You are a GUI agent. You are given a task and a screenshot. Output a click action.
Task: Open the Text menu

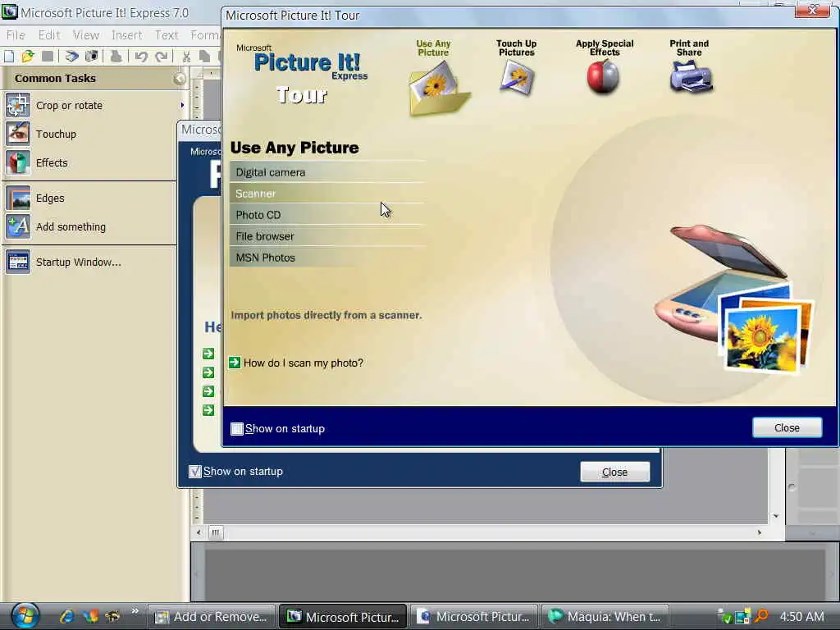point(166,34)
